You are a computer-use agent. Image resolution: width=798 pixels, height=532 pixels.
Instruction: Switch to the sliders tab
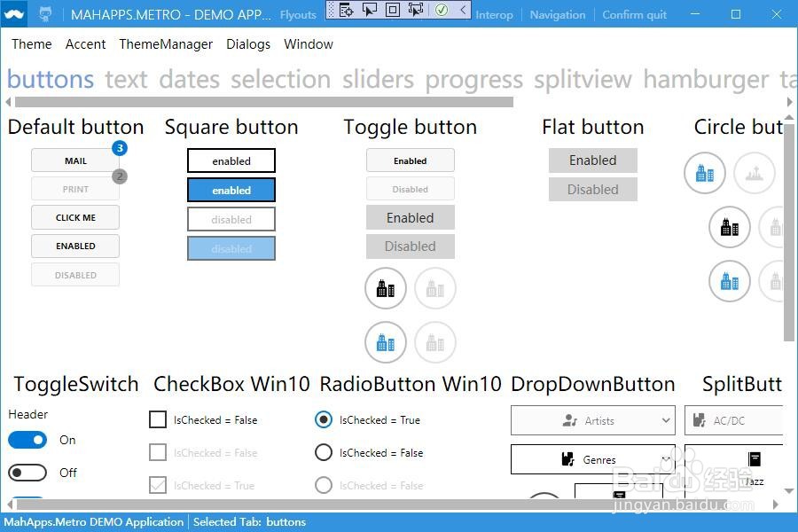point(378,80)
